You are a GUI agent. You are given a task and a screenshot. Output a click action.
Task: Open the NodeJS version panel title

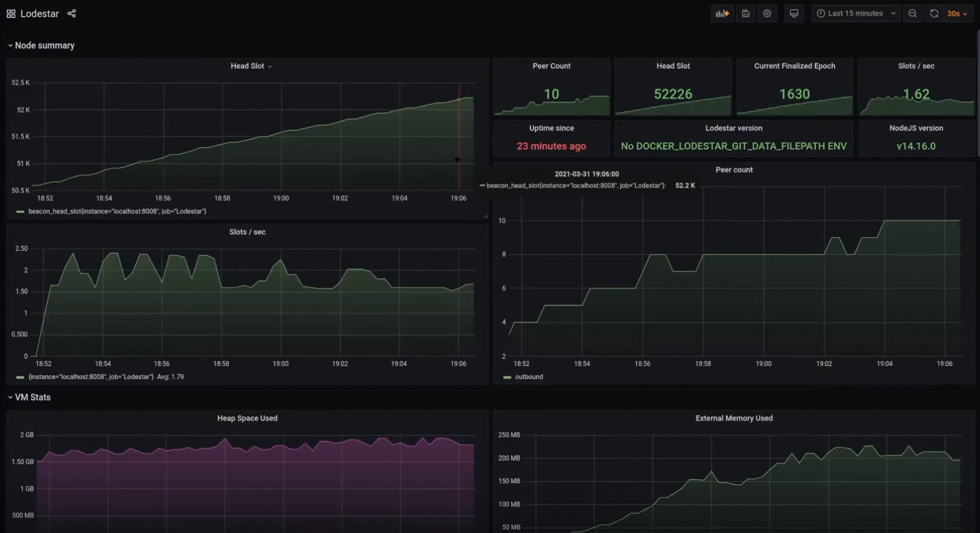coord(916,128)
